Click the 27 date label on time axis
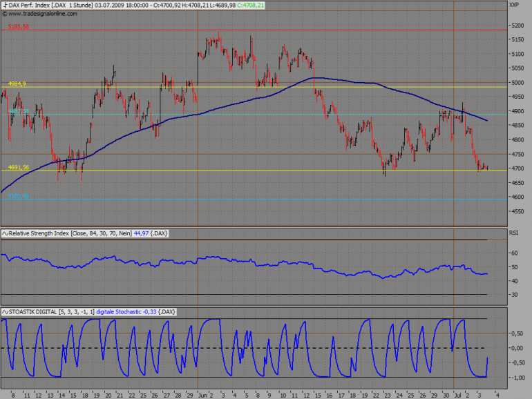Viewport: 532px width, 399px height. click(x=167, y=396)
